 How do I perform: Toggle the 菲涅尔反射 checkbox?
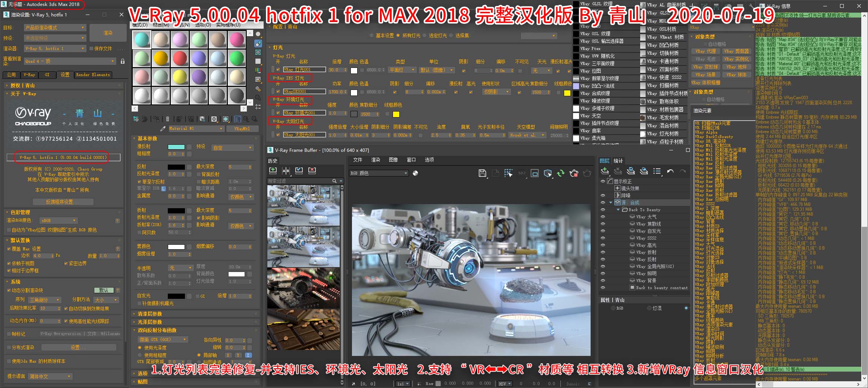139,182
